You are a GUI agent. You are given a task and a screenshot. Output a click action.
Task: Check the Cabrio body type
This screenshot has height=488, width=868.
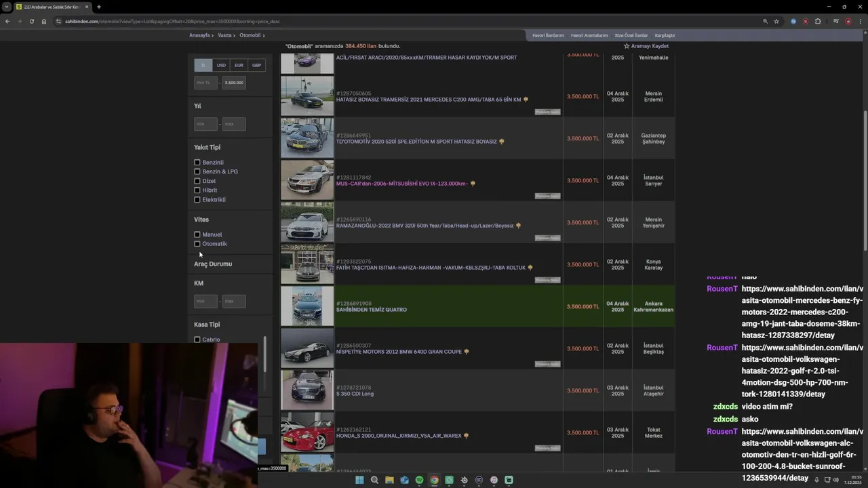click(x=197, y=340)
